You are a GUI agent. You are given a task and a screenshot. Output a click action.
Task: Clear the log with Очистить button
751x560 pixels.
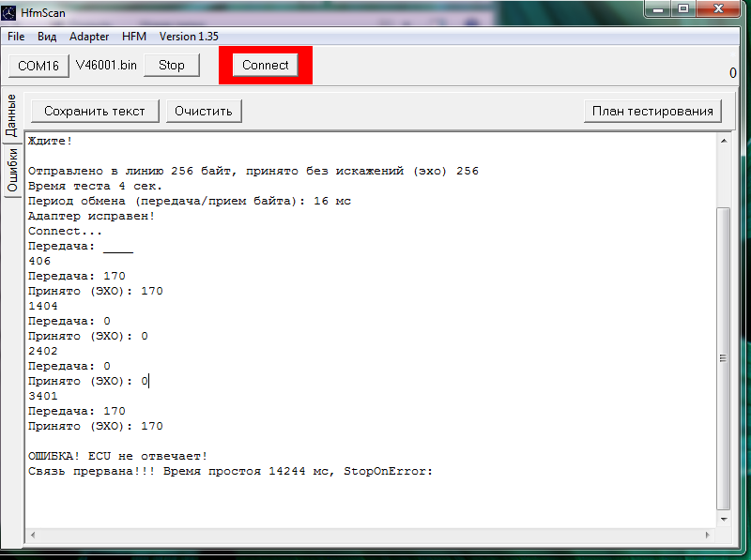point(205,111)
